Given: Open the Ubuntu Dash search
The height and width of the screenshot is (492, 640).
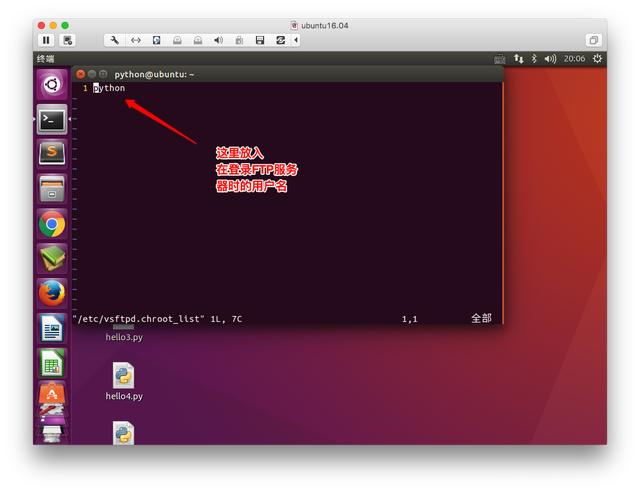Looking at the screenshot, I should coord(52,85).
